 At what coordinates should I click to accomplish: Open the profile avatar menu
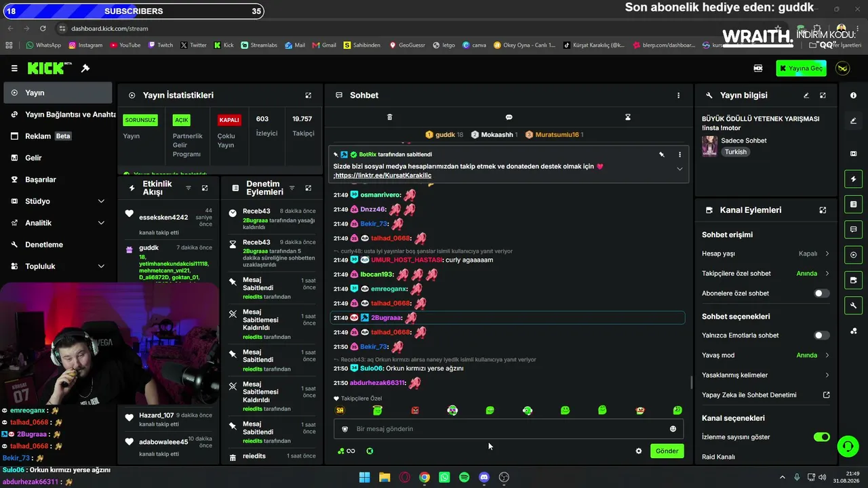[x=843, y=68]
